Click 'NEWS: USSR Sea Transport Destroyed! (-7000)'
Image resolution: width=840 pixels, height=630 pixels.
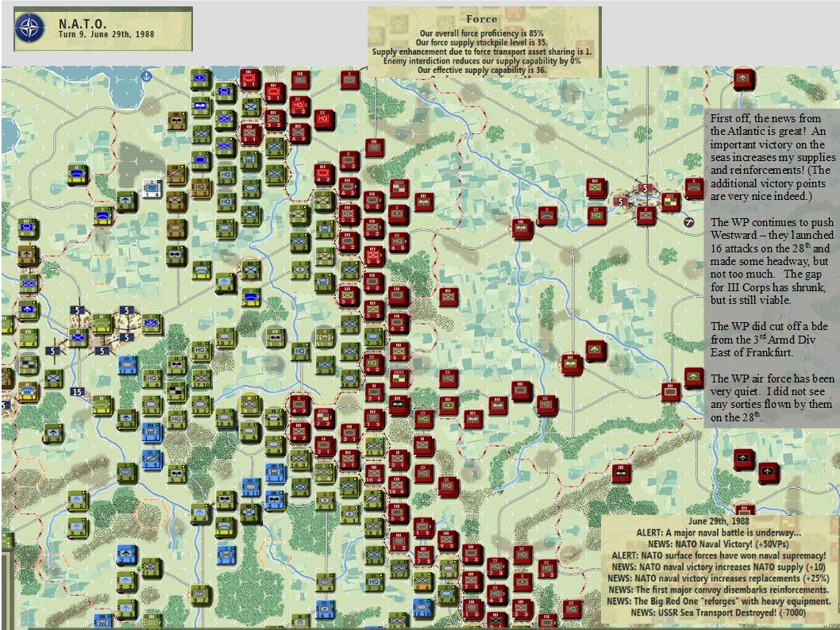point(719,613)
